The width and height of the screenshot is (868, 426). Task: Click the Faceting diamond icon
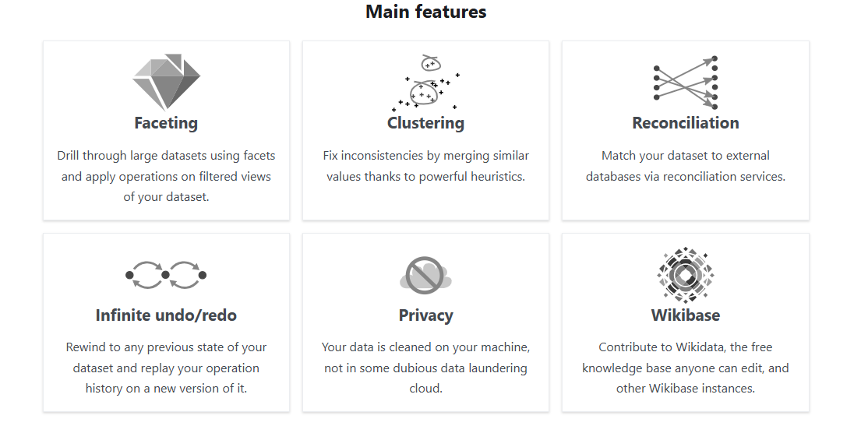(x=166, y=82)
